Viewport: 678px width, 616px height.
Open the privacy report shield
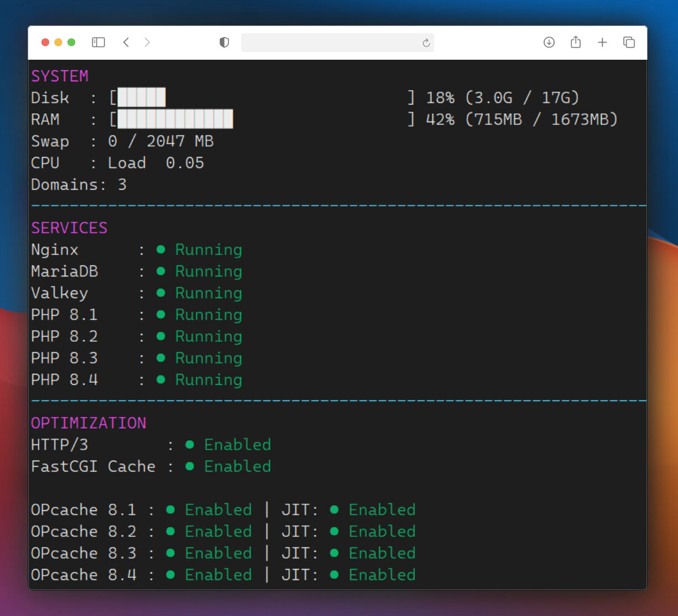click(x=224, y=43)
